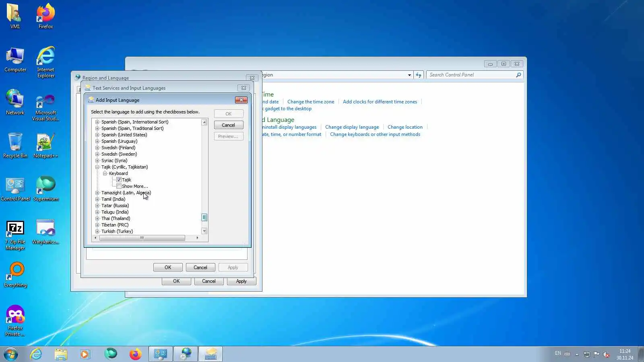644x362 pixels.
Task: Click Cancel in Region and Language dialog
Action: click(208, 281)
